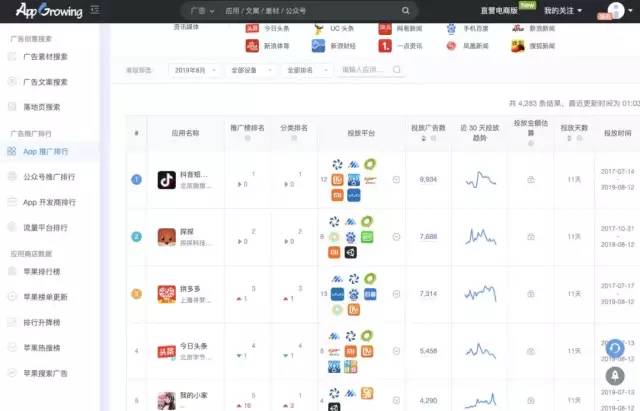Viewport: 640px width, 411px height.
Task: Select the 今日头条 media filter
Action: click(x=267, y=28)
